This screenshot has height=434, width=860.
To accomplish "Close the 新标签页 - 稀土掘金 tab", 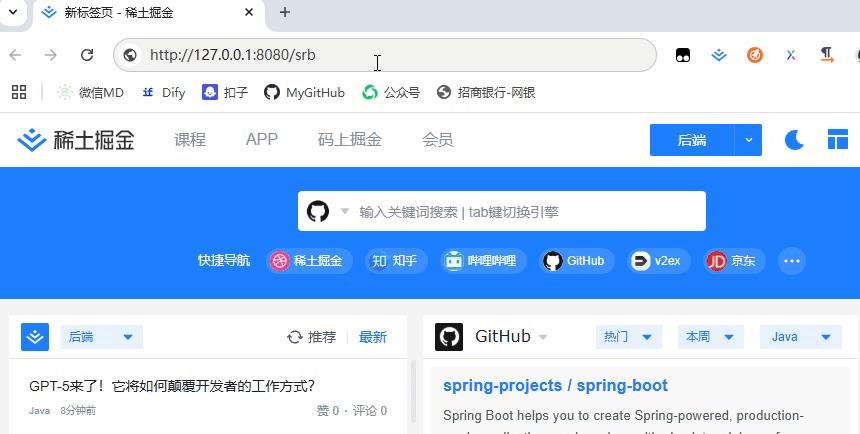I will coord(248,12).
